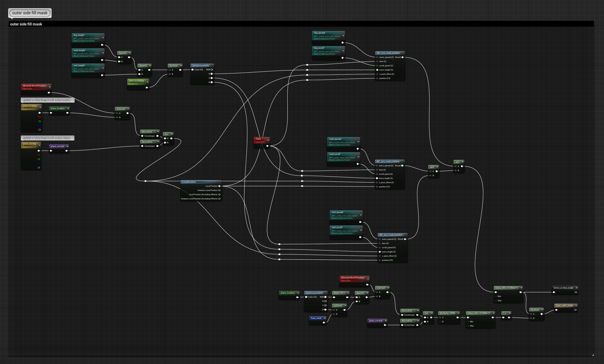Select the foam_walls_mask named reroute node
Image resolution: width=604 pixels, height=364 pixels.
564,305
